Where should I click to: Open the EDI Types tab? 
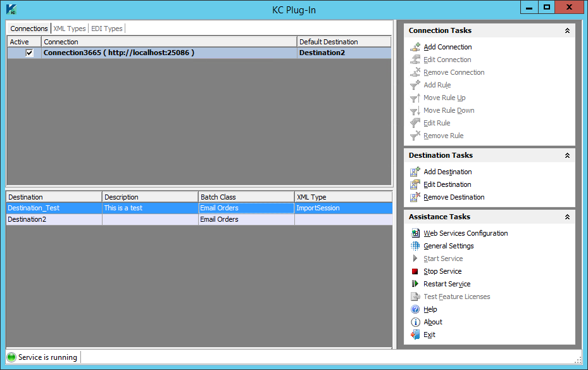click(106, 29)
